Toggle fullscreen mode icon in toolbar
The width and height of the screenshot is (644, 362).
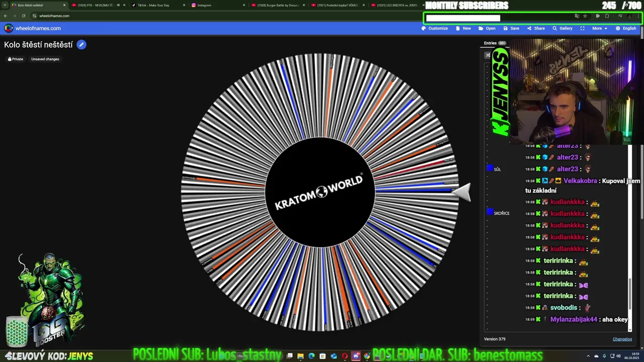[583, 28]
